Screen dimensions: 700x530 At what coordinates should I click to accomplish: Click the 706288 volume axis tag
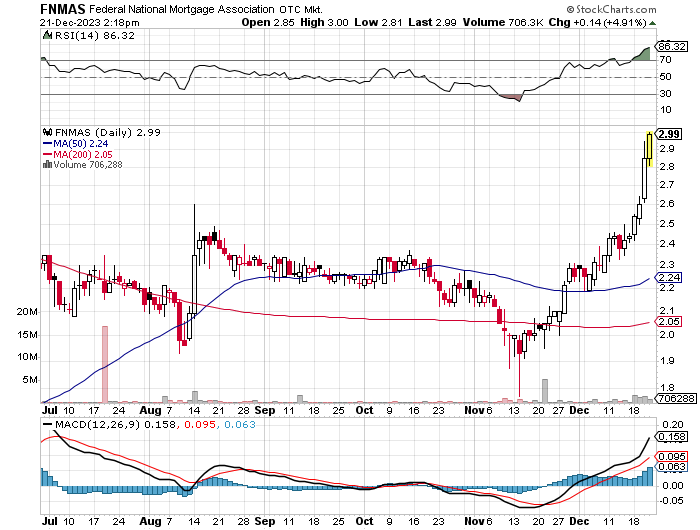click(x=676, y=398)
